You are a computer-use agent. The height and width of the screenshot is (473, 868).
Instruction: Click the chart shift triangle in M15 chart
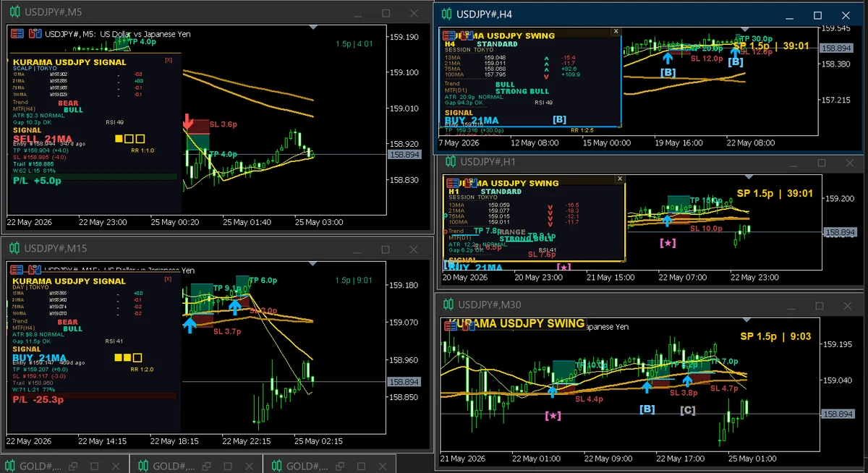pos(312,265)
